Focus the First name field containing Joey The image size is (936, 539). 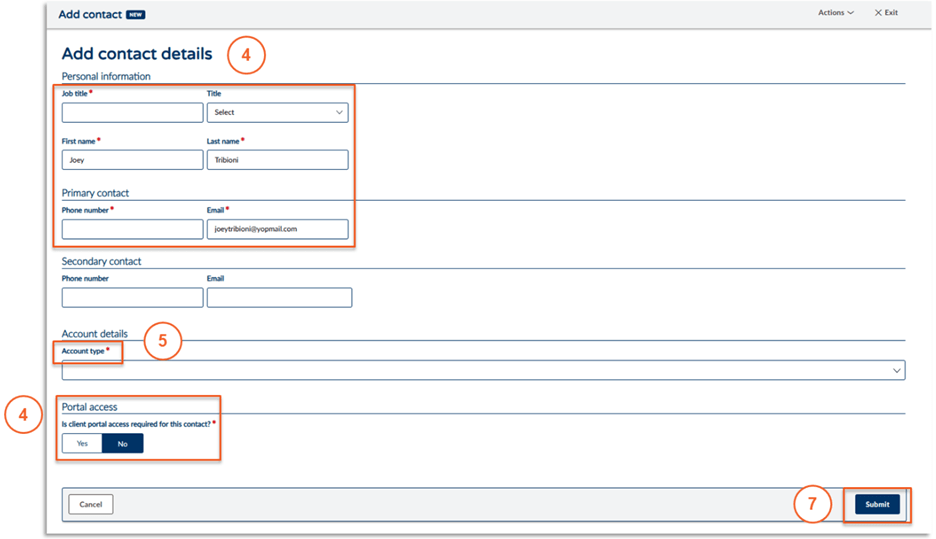click(132, 160)
